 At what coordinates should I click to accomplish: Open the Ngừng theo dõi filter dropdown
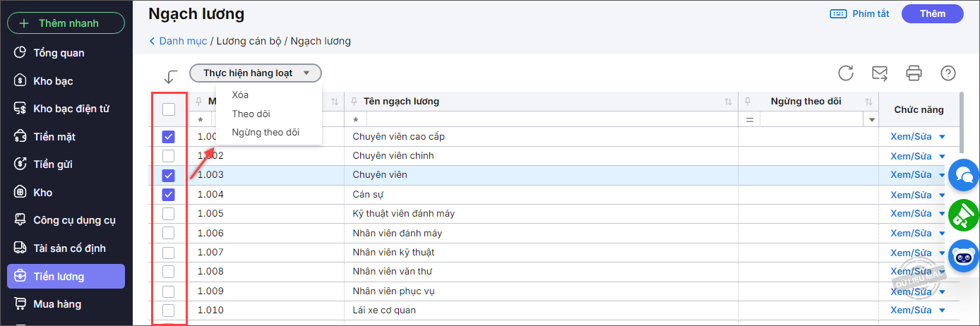coord(872,120)
